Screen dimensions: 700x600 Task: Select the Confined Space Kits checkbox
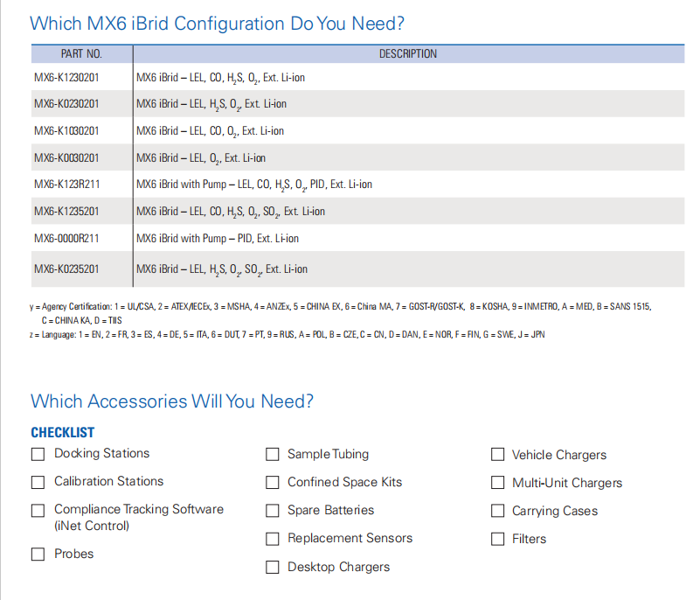click(x=273, y=483)
